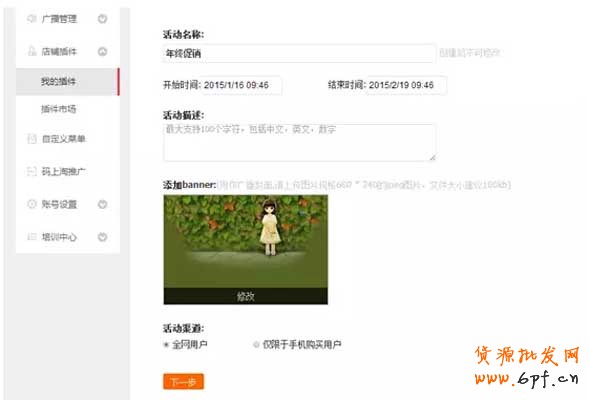This screenshot has height=400, width=589.
Task: Click the 账号设置 clock icon
Action: click(x=32, y=204)
